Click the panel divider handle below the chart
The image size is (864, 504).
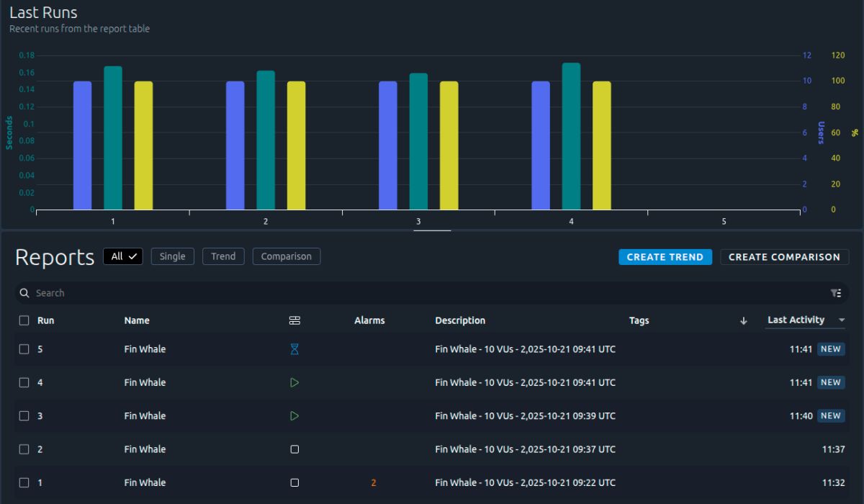click(x=432, y=230)
